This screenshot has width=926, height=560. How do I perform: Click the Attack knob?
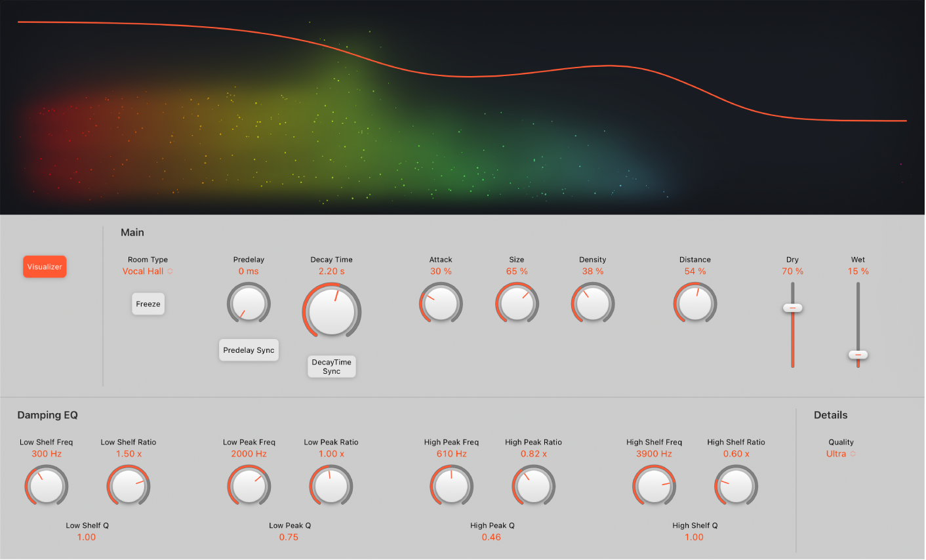click(x=441, y=304)
